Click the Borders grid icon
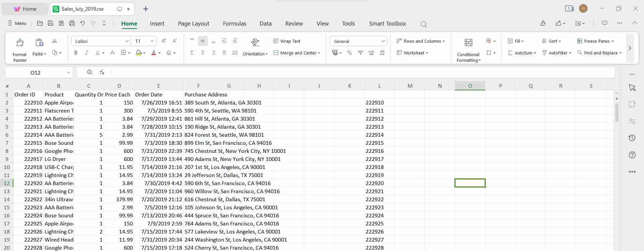 [x=123, y=53]
